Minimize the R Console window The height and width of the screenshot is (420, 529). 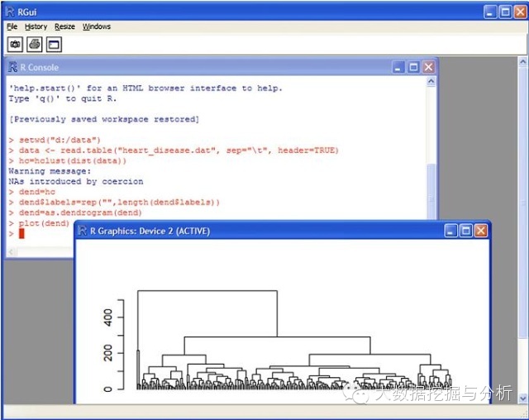click(398, 67)
